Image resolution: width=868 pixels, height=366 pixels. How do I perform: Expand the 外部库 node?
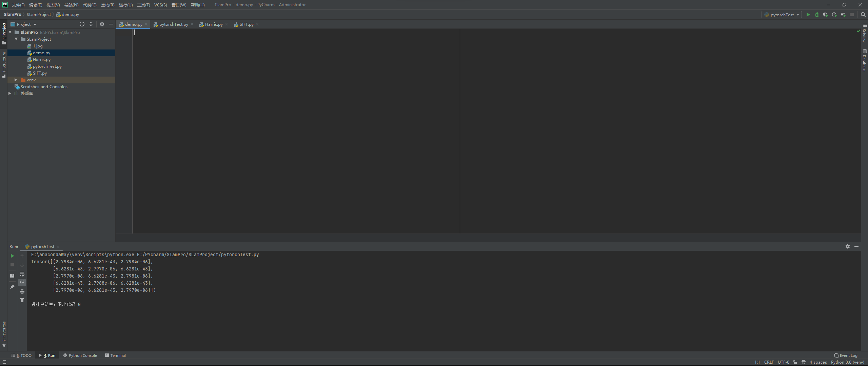(x=10, y=94)
